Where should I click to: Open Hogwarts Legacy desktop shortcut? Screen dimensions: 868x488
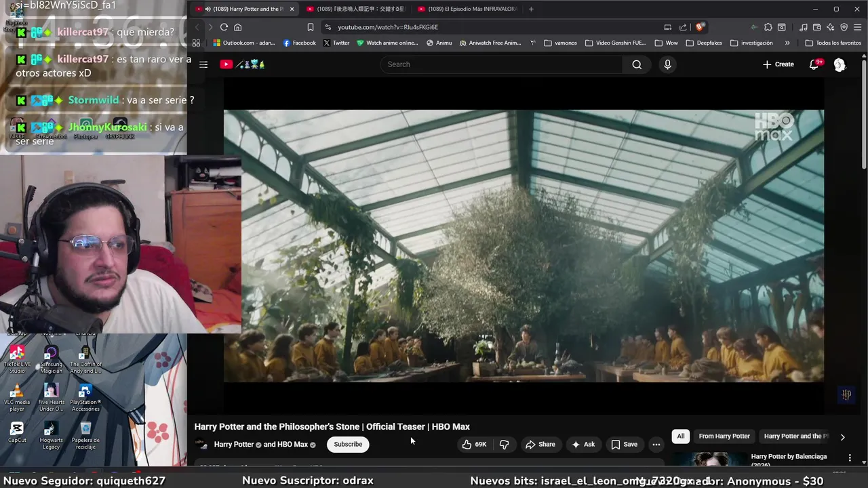click(x=51, y=435)
